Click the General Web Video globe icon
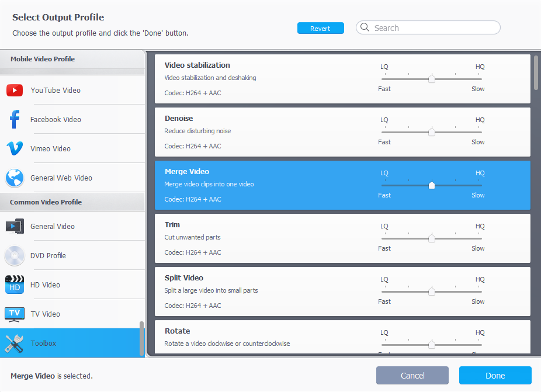Image resolution: width=541 pixels, height=392 pixels. point(15,178)
